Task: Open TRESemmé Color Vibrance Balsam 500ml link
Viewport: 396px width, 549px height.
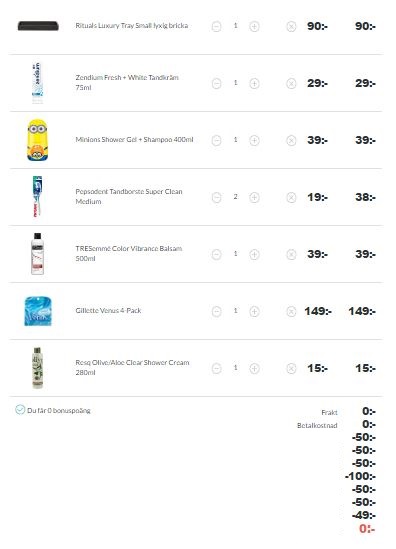Action: point(128,253)
